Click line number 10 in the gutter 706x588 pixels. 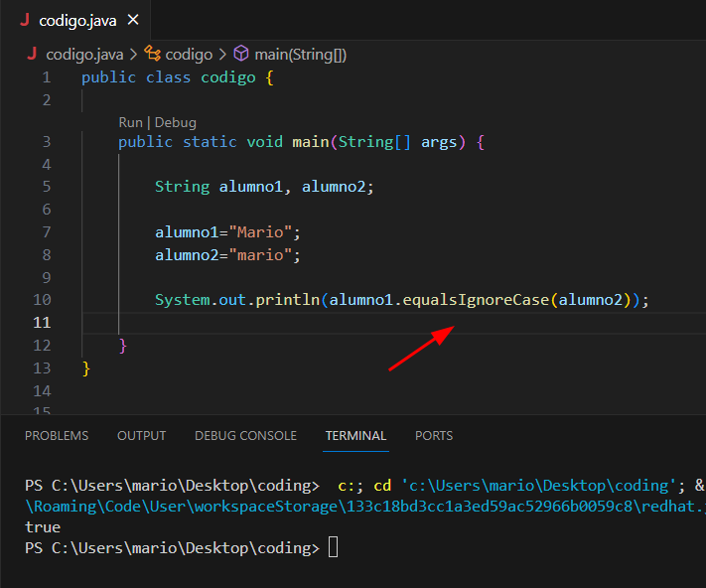[x=43, y=300]
